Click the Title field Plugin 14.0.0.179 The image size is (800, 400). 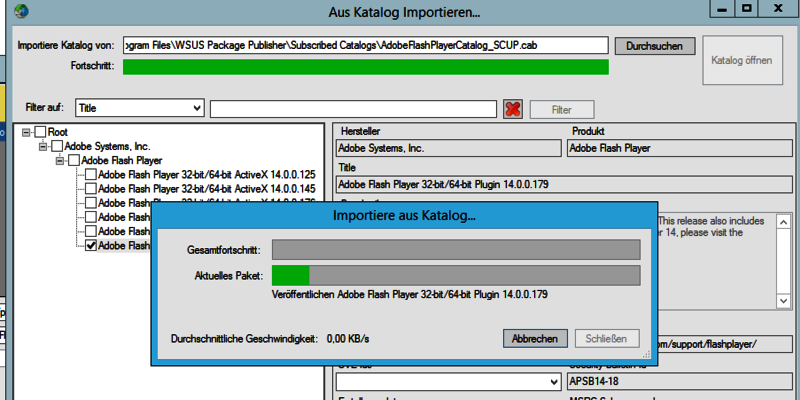coord(564,184)
